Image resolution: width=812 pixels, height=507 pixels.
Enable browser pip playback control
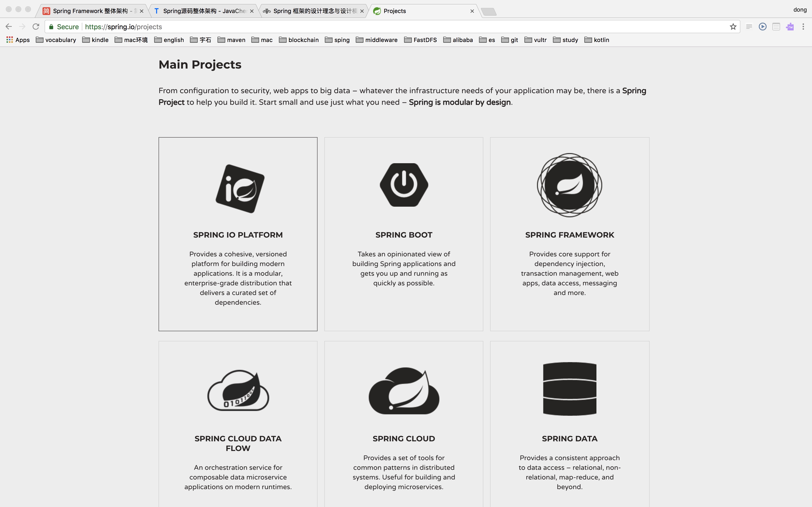pyautogui.click(x=763, y=26)
